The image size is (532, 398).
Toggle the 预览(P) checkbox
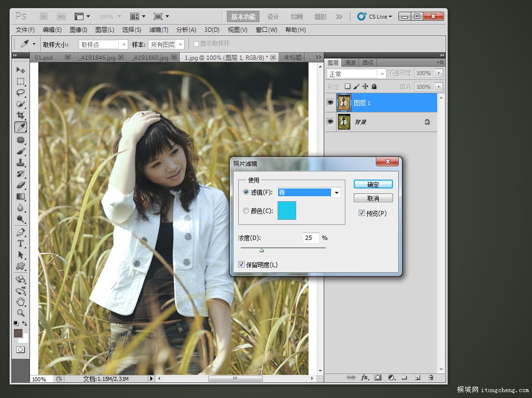362,213
